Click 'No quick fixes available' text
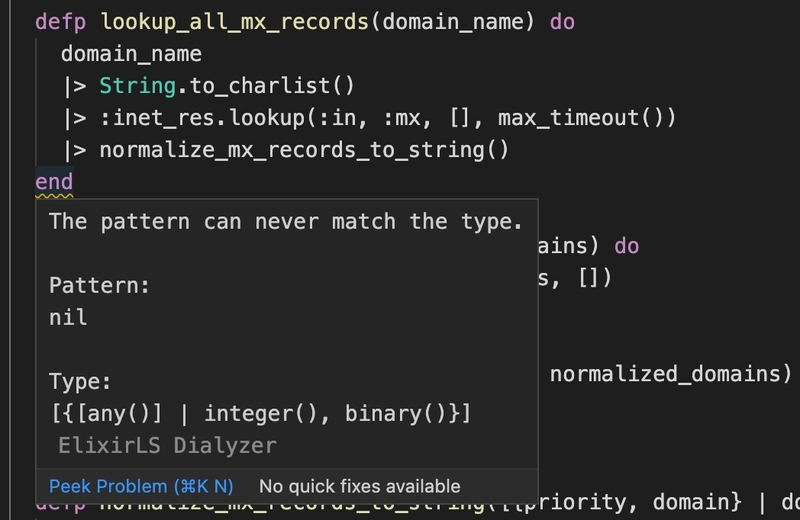Viewport: 800px width, 520px height. point(360,486)
